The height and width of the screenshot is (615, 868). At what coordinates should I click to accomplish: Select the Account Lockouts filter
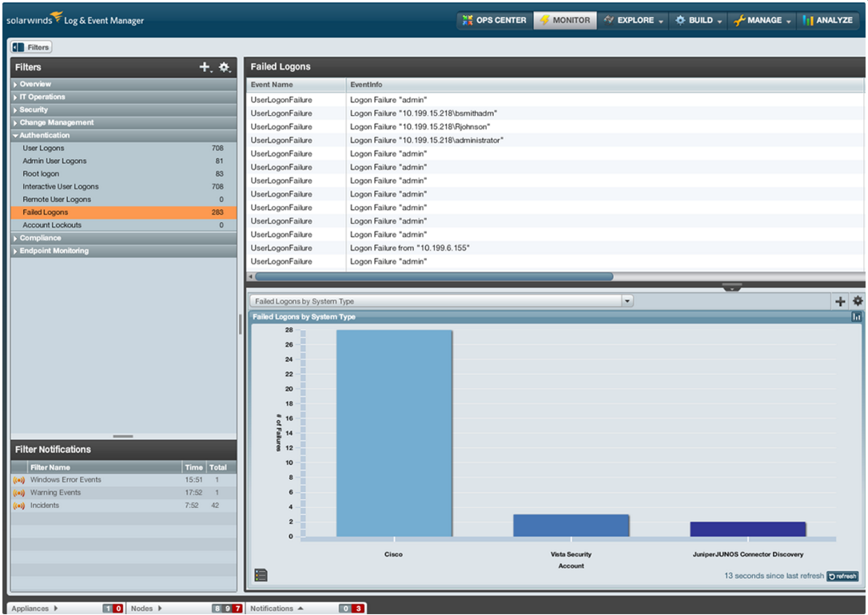[123, 225]
